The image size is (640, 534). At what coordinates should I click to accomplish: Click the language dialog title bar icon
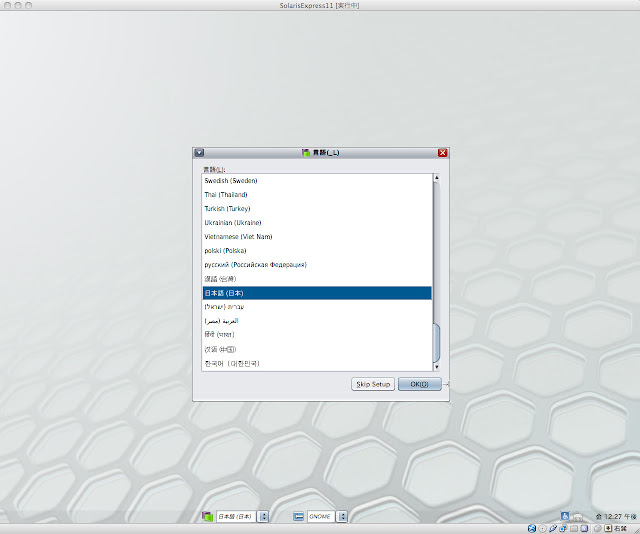click(306, 153)
